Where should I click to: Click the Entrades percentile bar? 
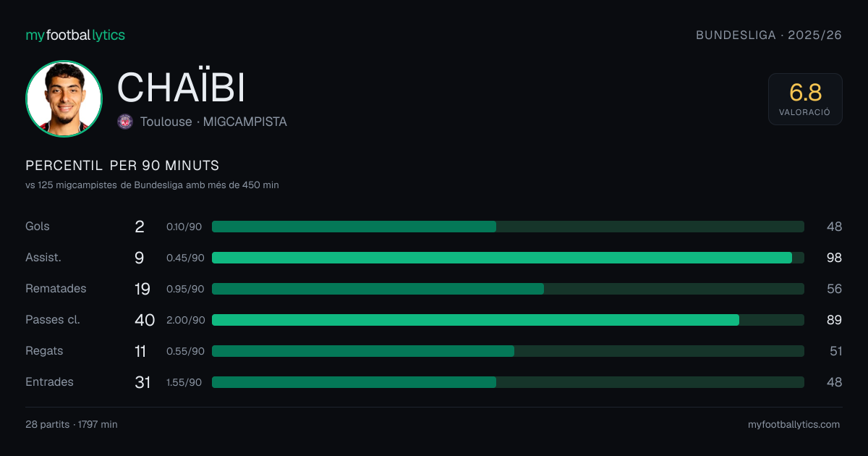tap(508, 382)
